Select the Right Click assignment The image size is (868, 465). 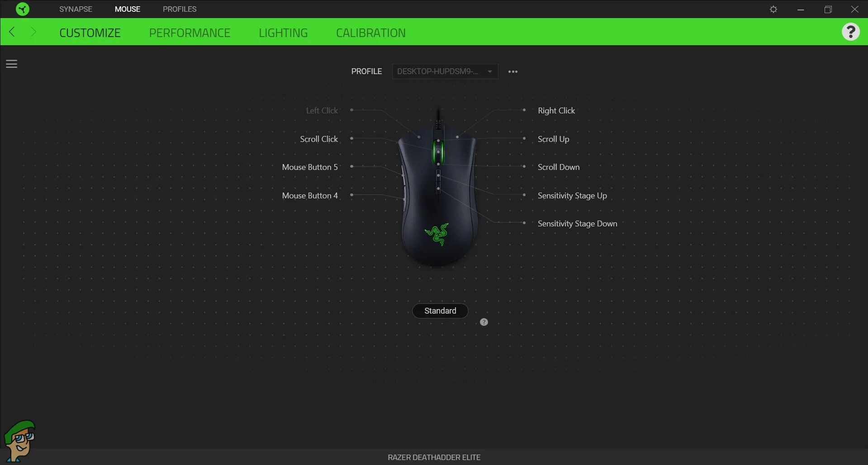click(556, 111)
